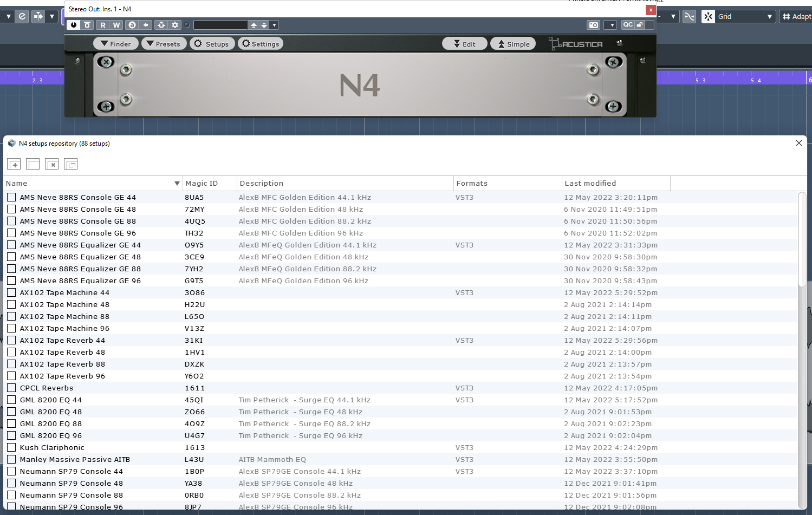Tick the Kush Clariphonic checkbox
Screen dimensions: 812x515
pos(11,447)
